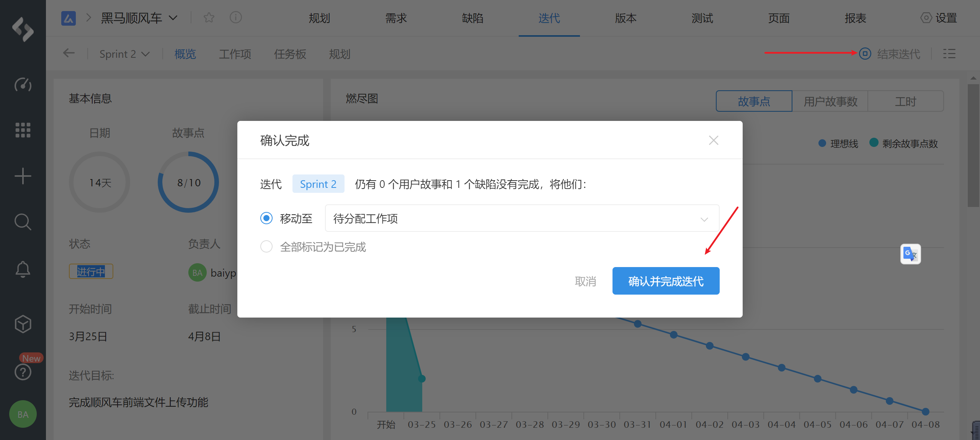Click the plus create icon in sidebar
Viewport: 980px width, 440px height.
23,176
